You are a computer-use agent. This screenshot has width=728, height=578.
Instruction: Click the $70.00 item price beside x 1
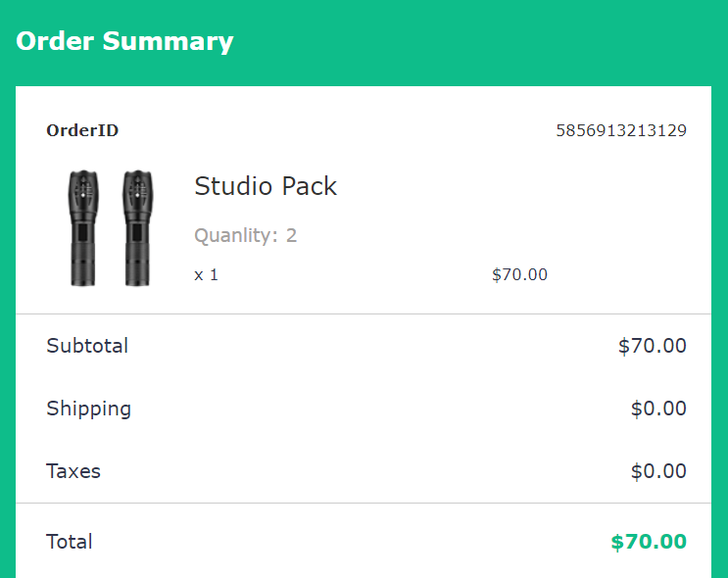[x=519, y=274]
